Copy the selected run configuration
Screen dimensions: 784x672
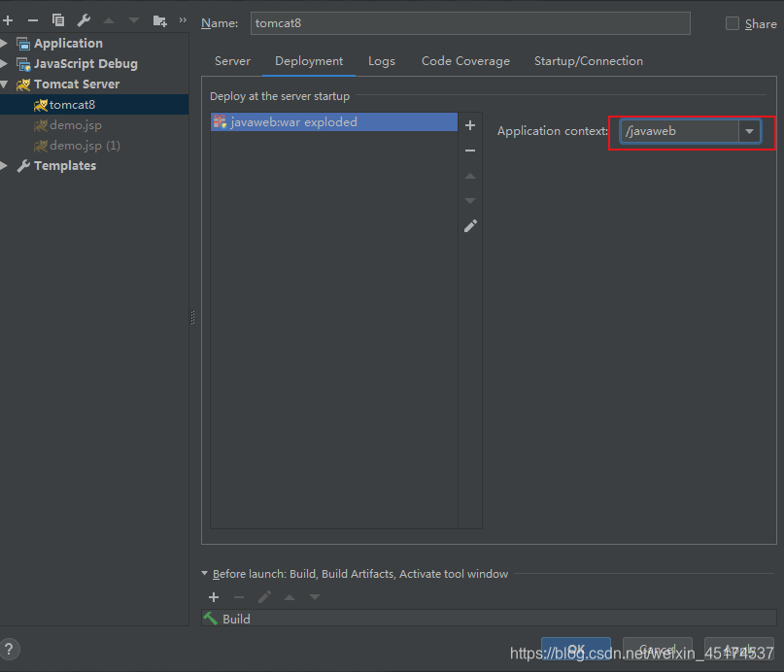pos(58,20)
